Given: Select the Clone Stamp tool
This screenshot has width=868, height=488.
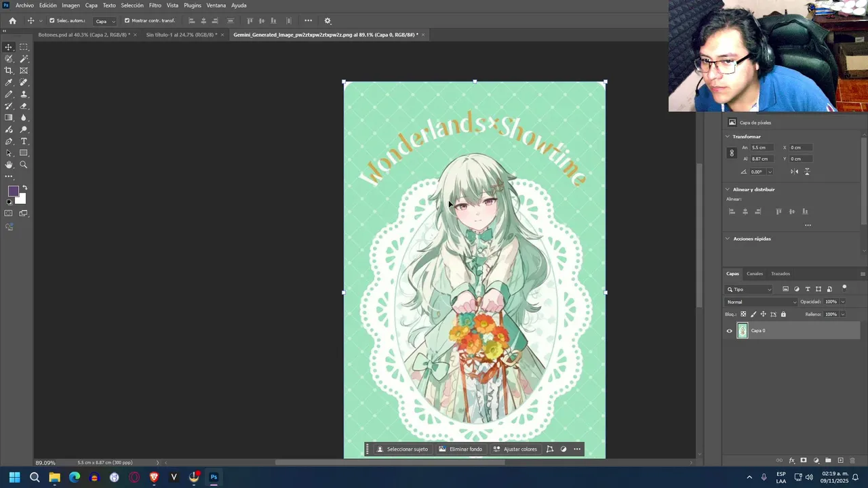Looking at the screenshot, I should 24,94.
